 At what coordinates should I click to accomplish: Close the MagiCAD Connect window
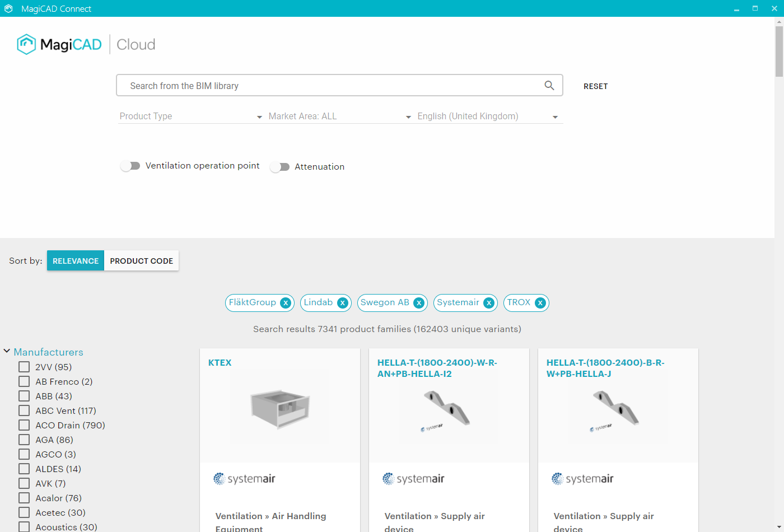pos(774,8)
